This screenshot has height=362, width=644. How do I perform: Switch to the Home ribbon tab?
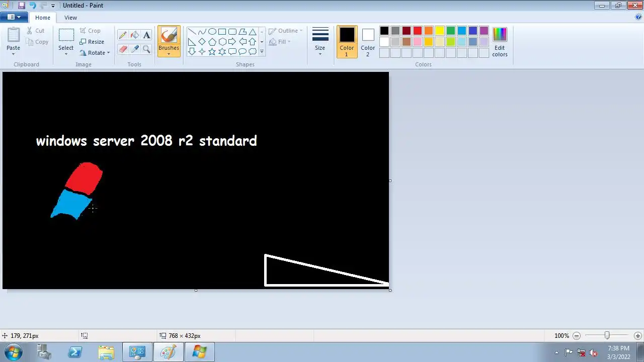[x=43, y=18]
